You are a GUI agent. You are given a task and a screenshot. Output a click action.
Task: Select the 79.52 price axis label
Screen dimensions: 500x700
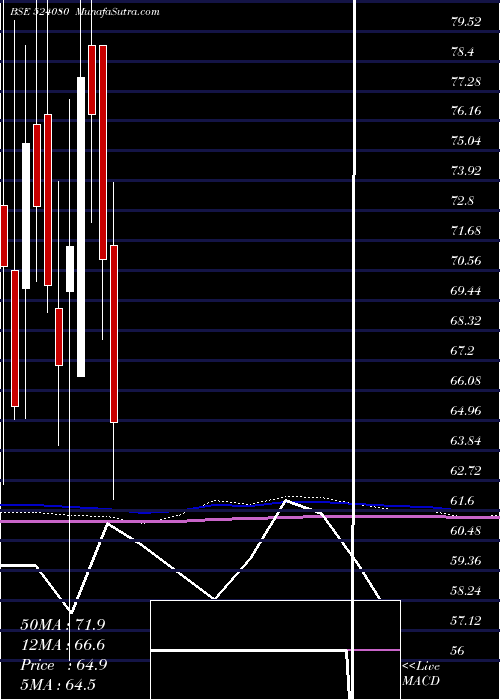pyautogui.click(x=466, y=22)
